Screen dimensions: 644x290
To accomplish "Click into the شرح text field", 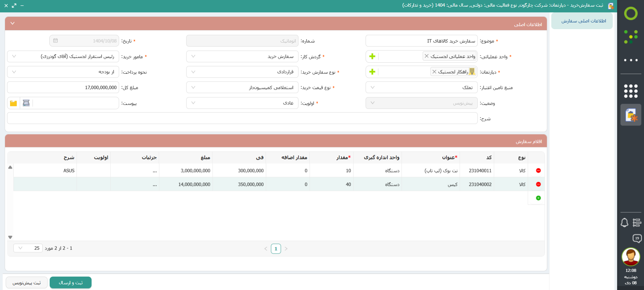I will coord(242,118).
